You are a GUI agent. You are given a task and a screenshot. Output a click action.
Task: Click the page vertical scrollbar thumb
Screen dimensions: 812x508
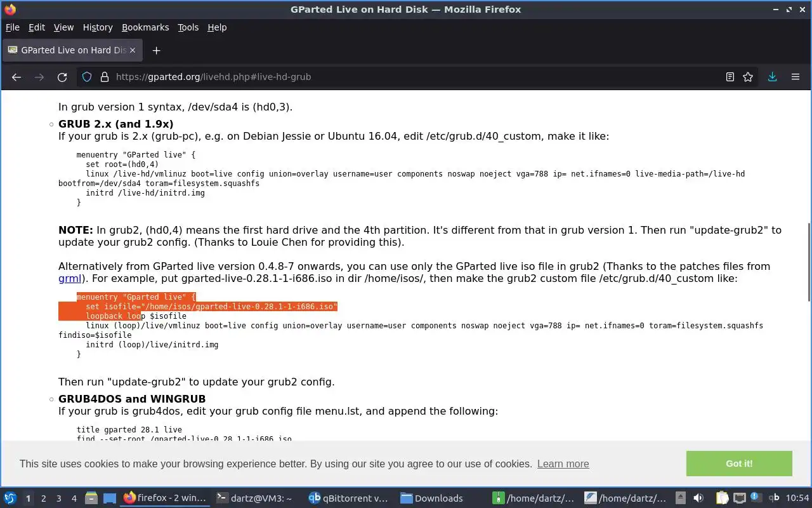[x=808, y=262]
